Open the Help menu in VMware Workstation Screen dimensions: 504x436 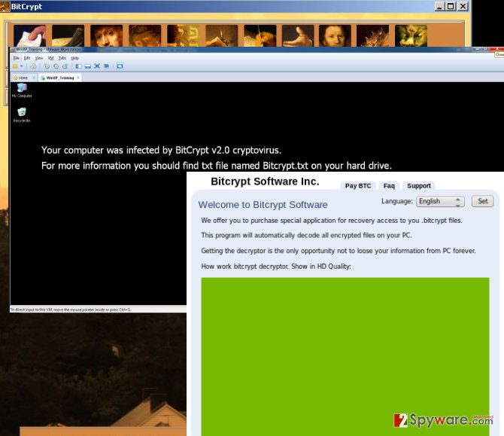(74, 58)
